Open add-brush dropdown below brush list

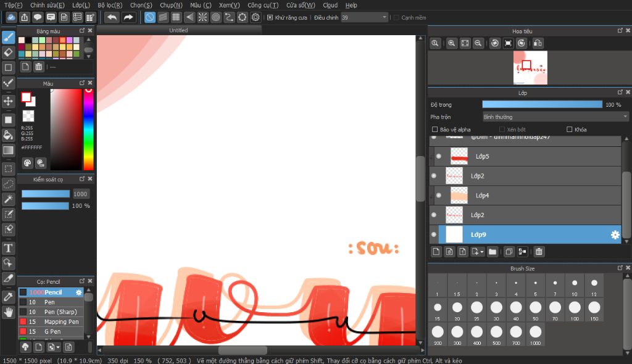coord(58,347)
